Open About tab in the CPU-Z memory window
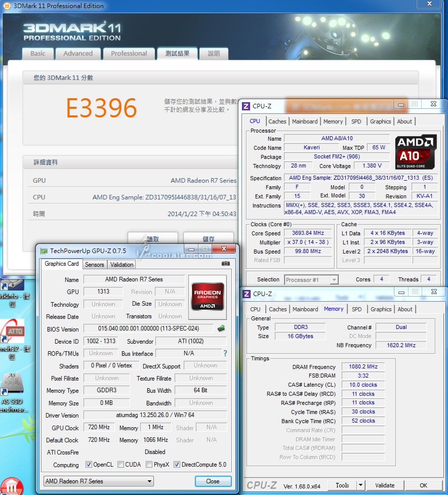The width and height of the screenshot is (448, 495). [x=405, y=309]
